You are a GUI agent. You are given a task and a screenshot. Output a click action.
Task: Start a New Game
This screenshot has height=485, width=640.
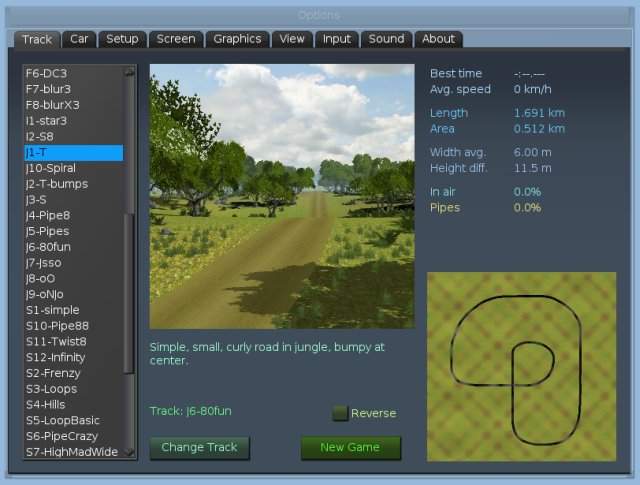click(x=351, y=447)
